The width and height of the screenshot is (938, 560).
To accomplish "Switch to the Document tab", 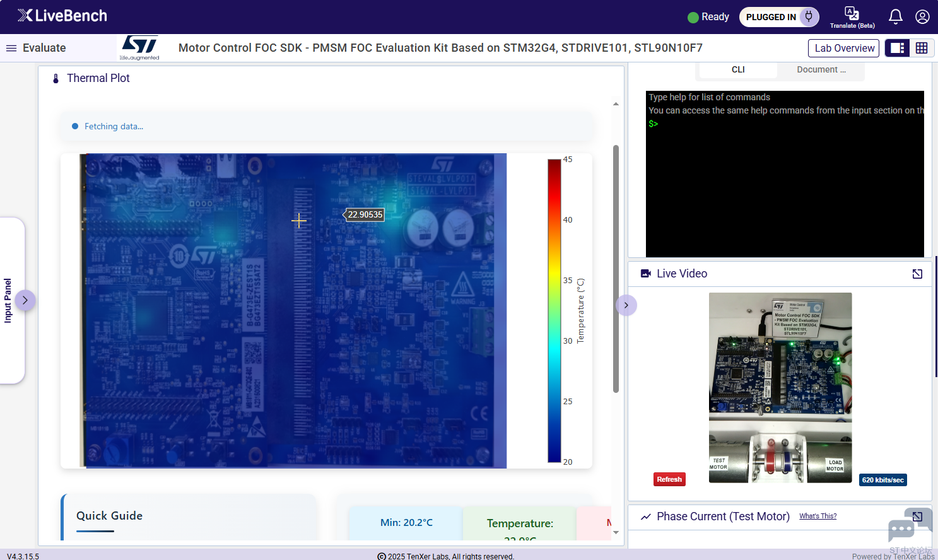I will [x=821, y=69].
